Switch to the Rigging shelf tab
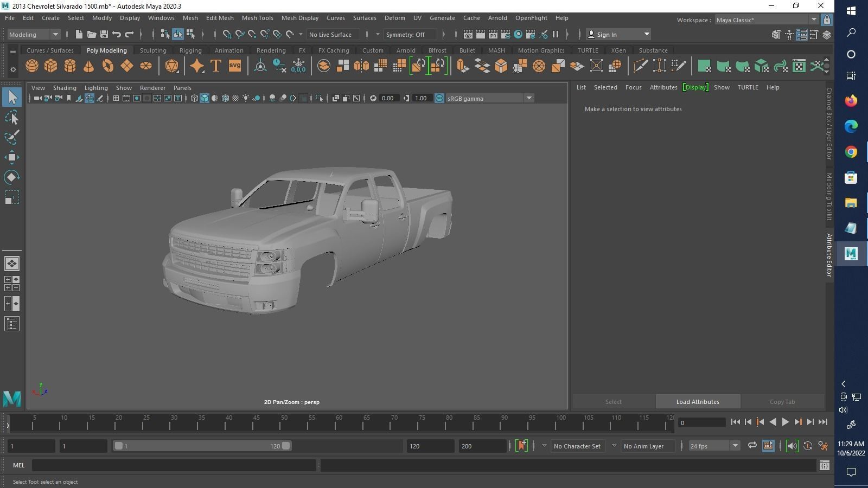The image size is (868, 488). point(190,50)
